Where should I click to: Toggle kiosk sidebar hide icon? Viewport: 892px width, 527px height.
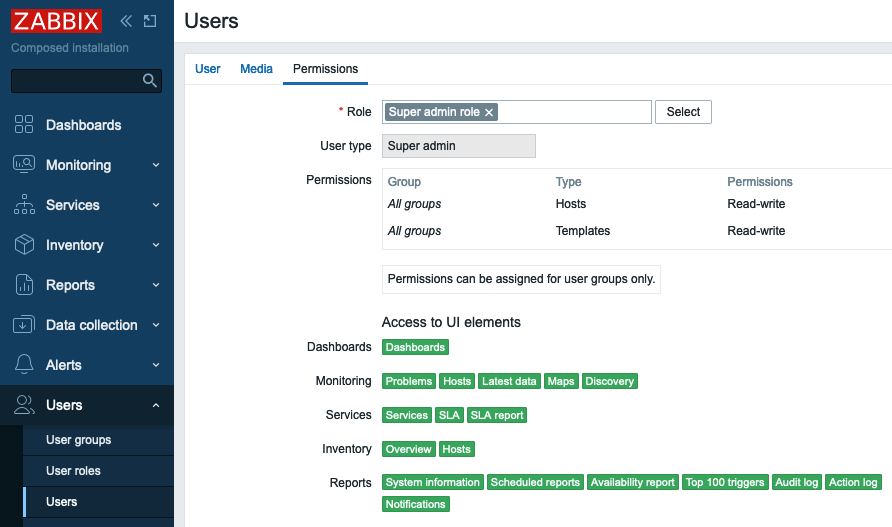pyautogui.click(x=150, y=21)
